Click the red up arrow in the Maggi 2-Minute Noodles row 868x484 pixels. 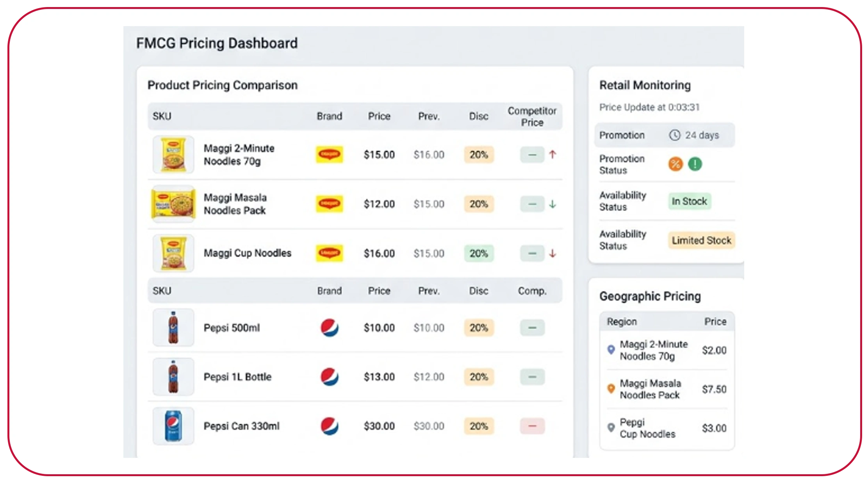(x=552, y=155)
